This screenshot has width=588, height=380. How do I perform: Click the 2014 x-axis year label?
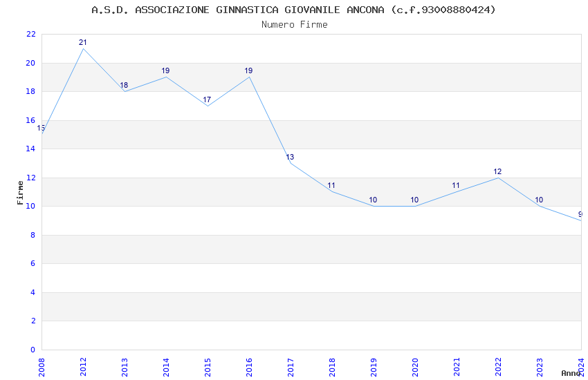pos(166,367)
